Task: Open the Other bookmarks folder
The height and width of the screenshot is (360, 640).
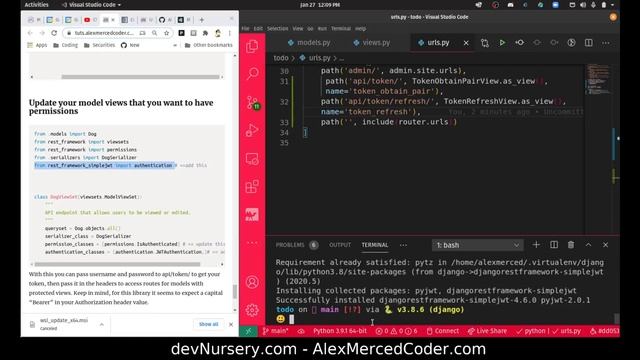Action: click(x=208, y=45)
